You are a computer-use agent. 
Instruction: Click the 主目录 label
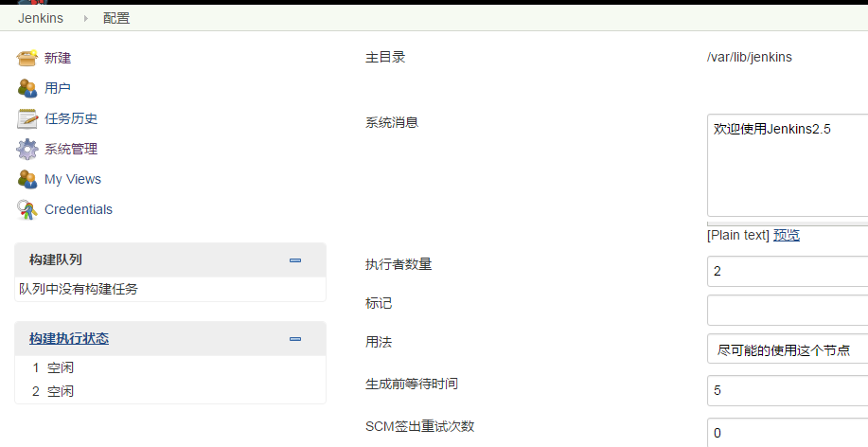coord(385,57)
